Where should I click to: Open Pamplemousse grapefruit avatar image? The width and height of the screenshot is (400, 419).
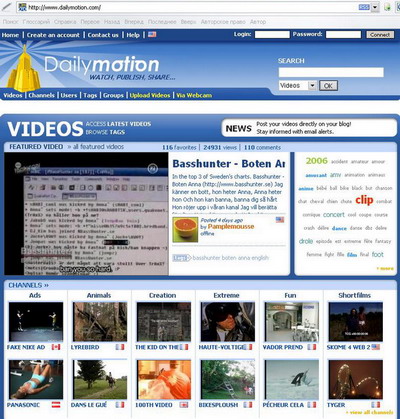(185, 229)
